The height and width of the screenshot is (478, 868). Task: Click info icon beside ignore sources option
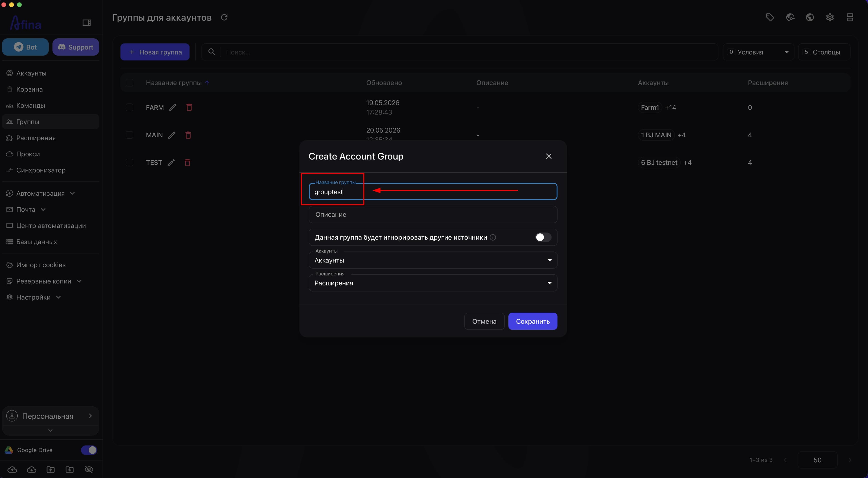point(493,237)
